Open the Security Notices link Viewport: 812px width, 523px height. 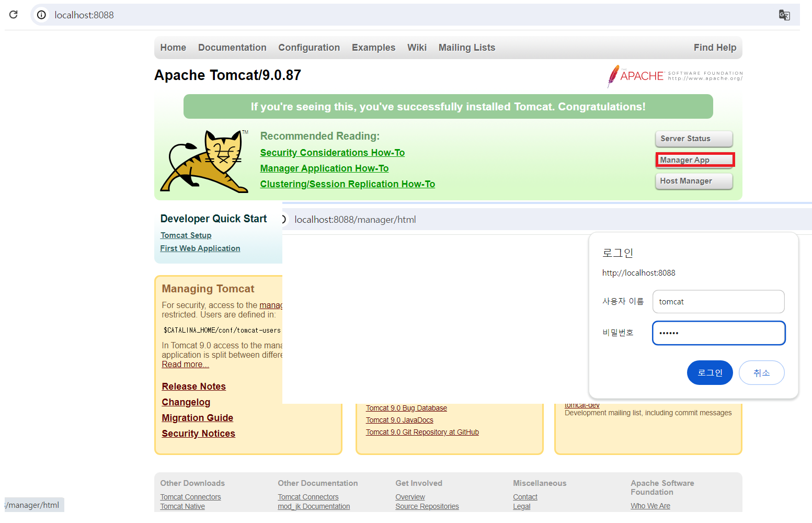point(198,434)
